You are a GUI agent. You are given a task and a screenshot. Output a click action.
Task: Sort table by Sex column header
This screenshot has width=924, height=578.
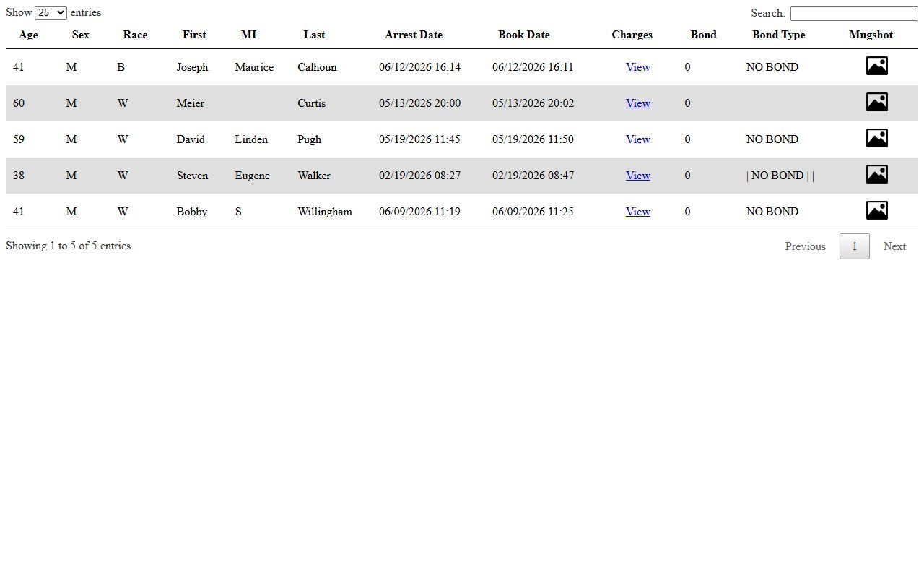pos(81,35)
